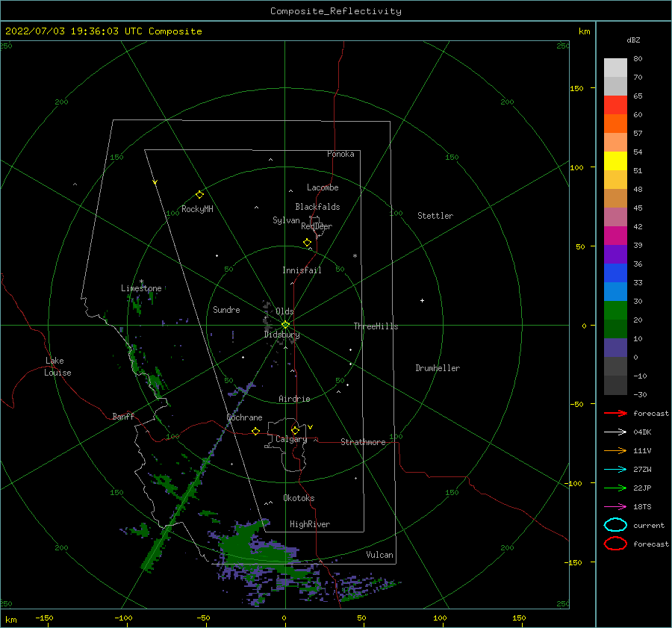
Task: Click the Stettler city label
Action: coord(435,216)
